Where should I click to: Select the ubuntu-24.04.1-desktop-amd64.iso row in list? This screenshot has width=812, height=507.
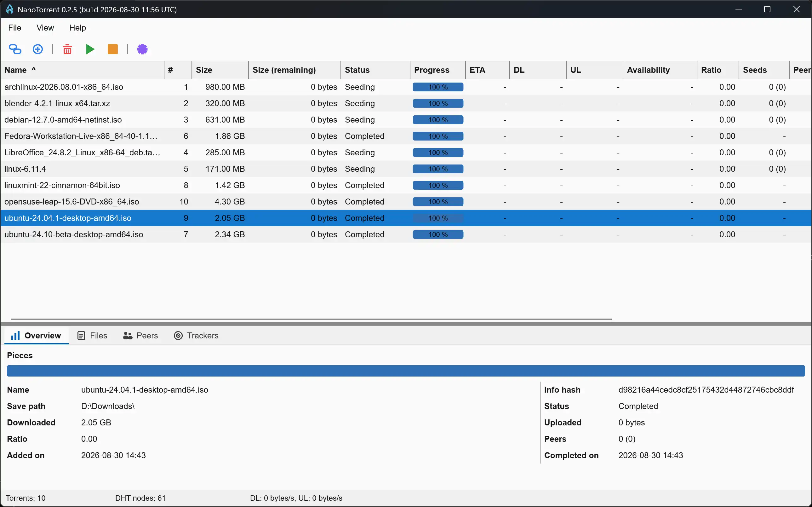[406, 218]
